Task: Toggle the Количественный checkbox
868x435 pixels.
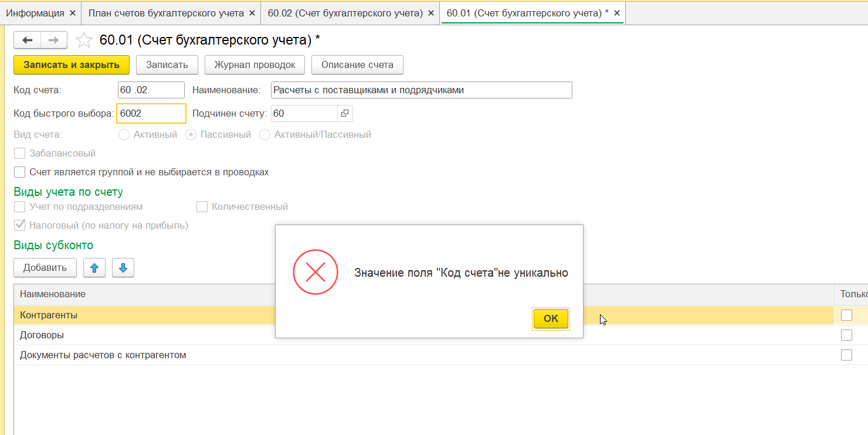Action: coord(202,207)
